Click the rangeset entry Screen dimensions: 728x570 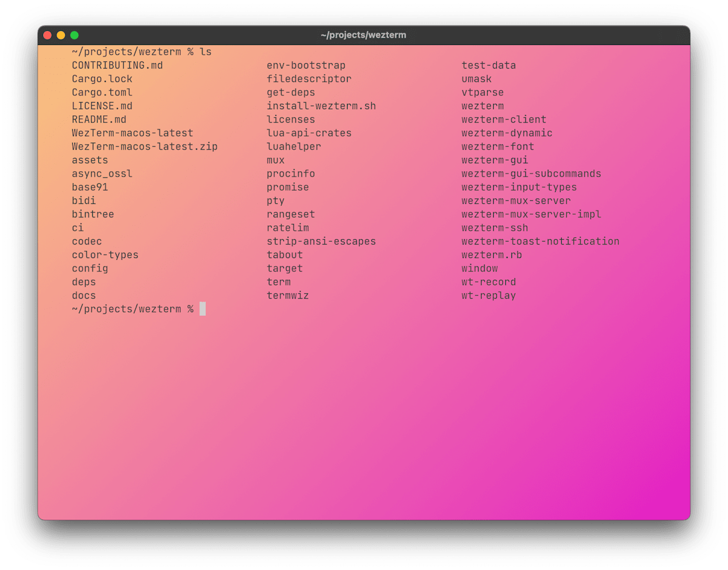click(x=291, y=214)
